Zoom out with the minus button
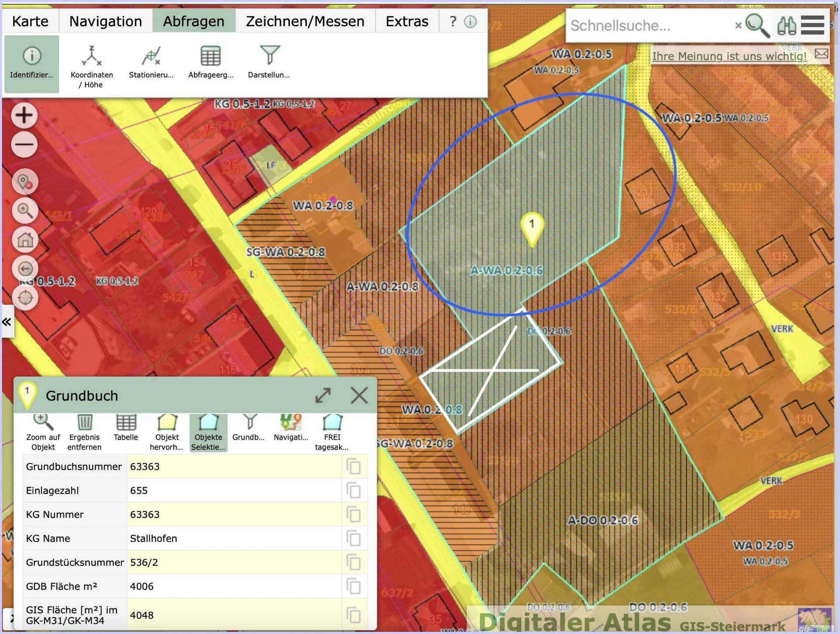The width and height of the screenshot is (840, 634). click(x=24, y=144)
